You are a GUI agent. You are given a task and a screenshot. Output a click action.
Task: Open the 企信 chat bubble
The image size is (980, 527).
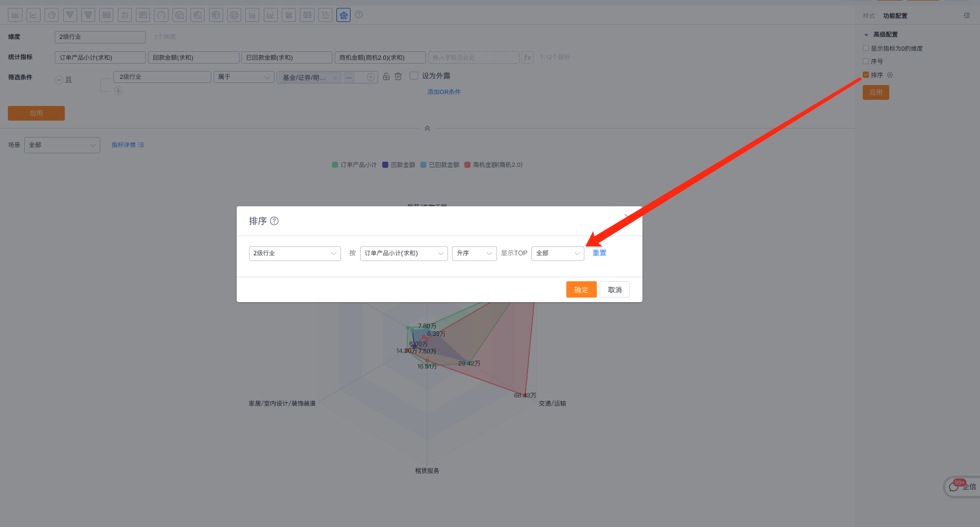point(963,486)
